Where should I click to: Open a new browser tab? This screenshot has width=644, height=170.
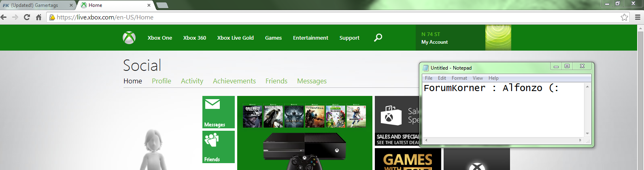[162, 5]
